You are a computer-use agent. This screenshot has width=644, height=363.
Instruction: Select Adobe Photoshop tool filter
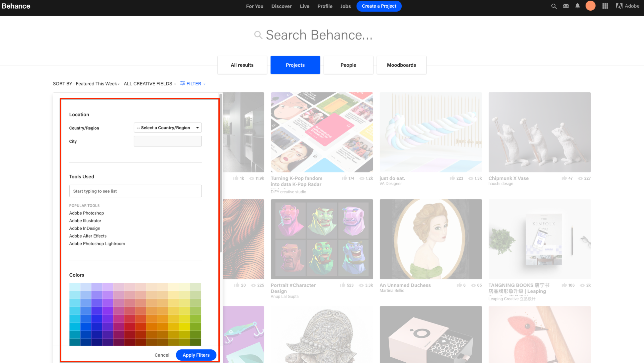coord(87,213)
